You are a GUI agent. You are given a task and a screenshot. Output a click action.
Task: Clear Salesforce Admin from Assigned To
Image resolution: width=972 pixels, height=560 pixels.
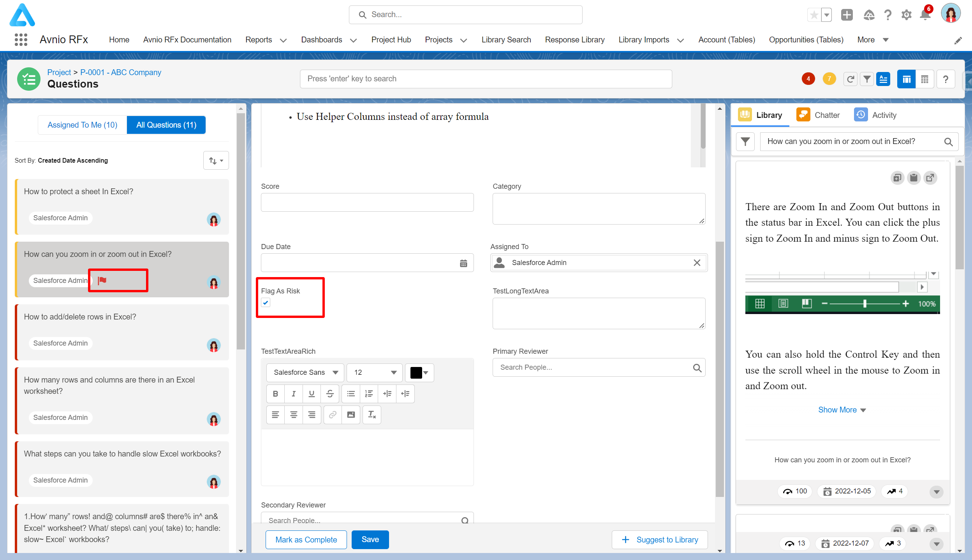(697, 263)
